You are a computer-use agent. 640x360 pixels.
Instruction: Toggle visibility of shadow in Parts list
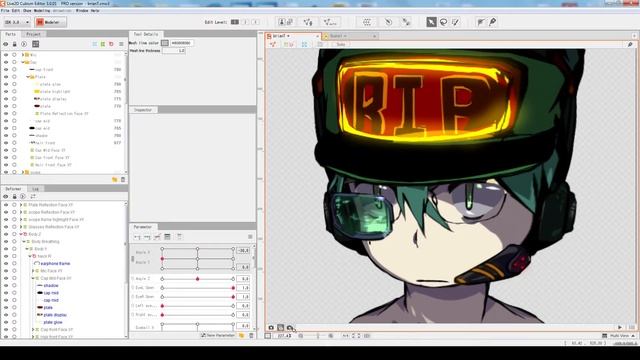(x=6, y=136)
